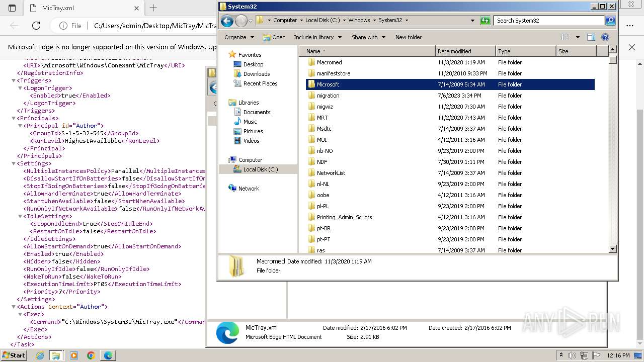
Task: Click the Edge back arrow
Action: (x=14, y=26)
